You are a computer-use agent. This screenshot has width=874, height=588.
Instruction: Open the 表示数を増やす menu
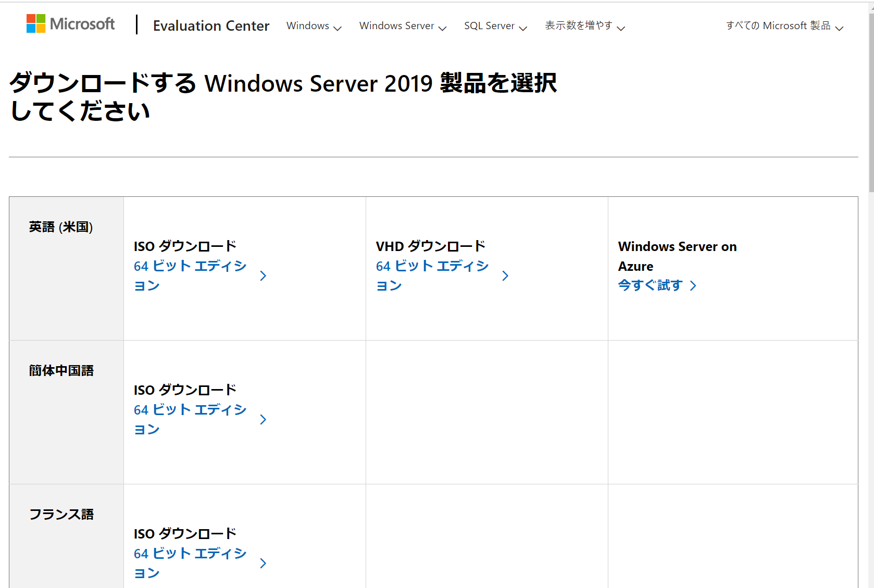point(585,26)
